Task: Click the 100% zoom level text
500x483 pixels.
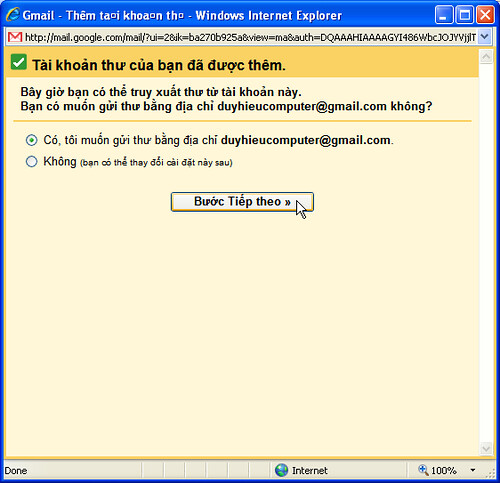Action: point(444,471)
